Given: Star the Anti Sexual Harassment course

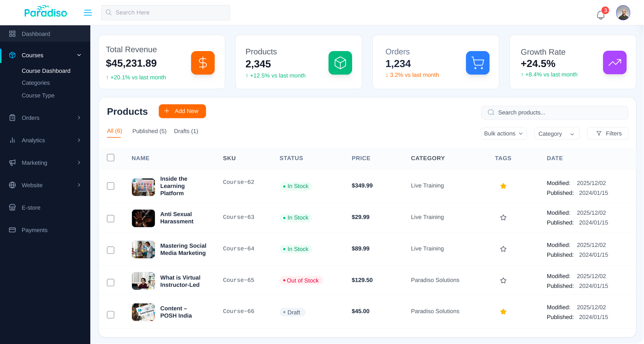Looking at the screenshot, I should tap(503, 218).
